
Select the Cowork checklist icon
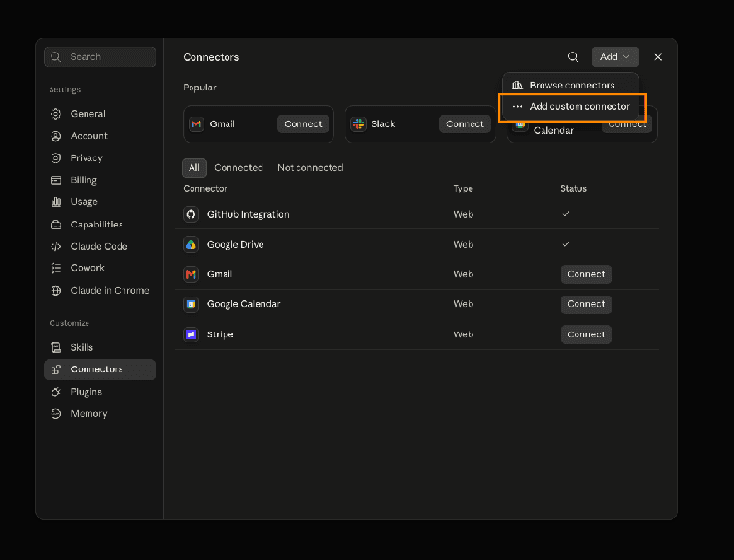pos(56,268)
